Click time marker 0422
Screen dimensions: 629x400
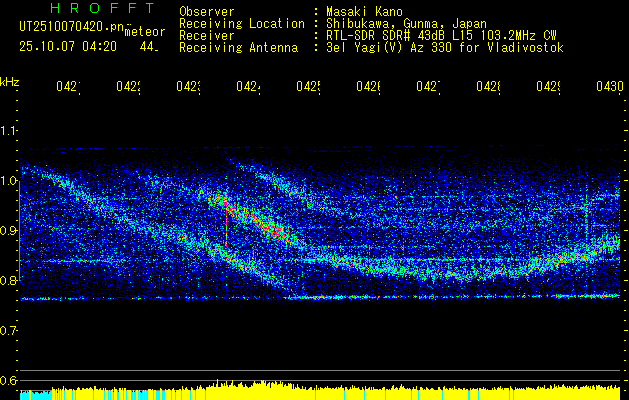click(128, 87)
